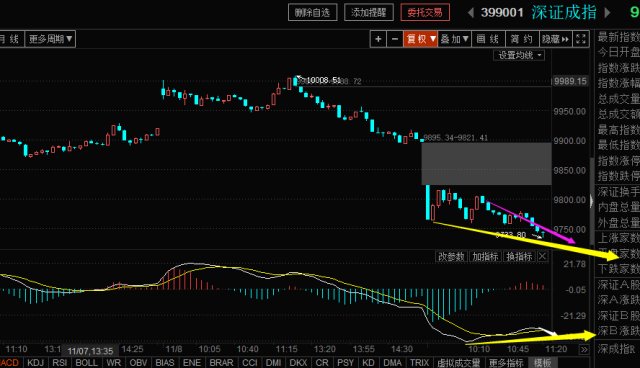The width and height of the screenshot is (640, 368).
Task: Click 改参数 to change parameters
Action: click(x=451, y=257)
